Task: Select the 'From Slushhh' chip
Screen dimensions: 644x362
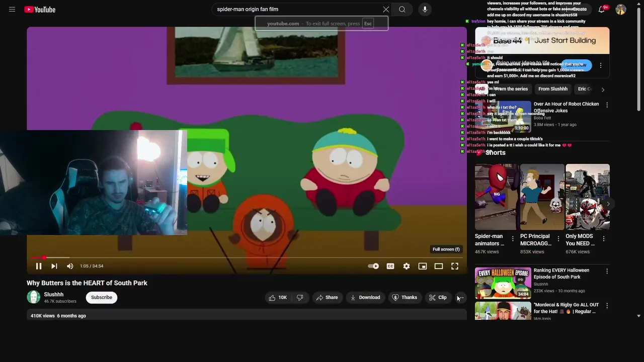Action: (x=553, y=89)
